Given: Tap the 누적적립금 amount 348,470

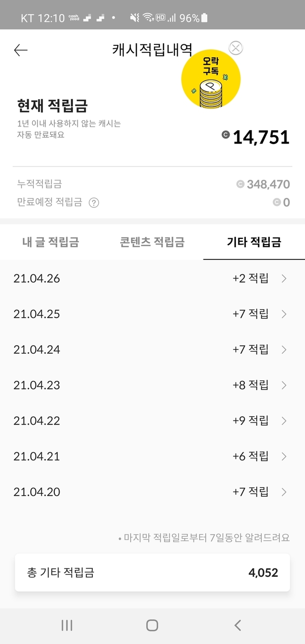Looking at the screenshot, I should [x=268, y=184].
